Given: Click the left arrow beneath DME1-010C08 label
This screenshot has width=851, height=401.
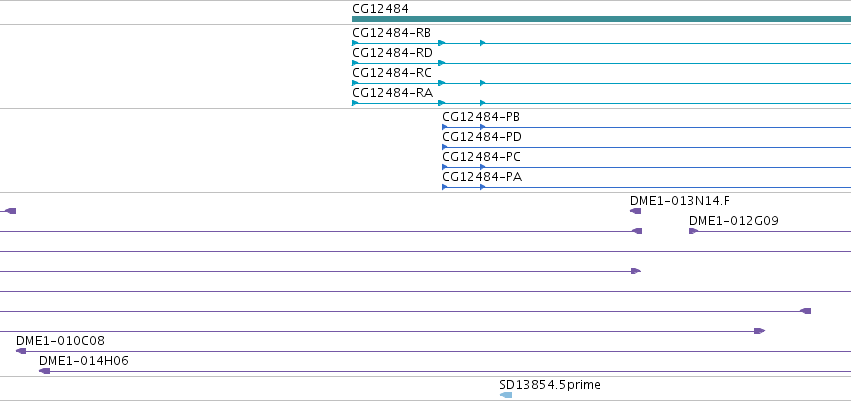Looking at the screenshot, I should (x=21, y=351).
